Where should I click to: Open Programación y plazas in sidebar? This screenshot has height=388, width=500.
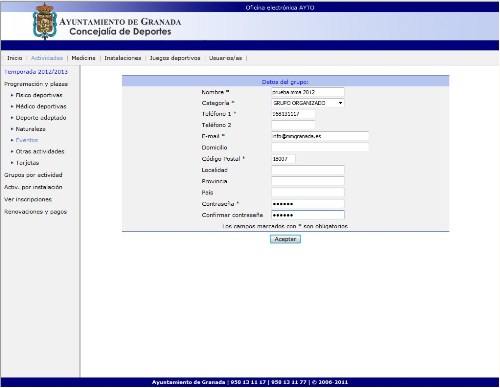pos(36,84)
